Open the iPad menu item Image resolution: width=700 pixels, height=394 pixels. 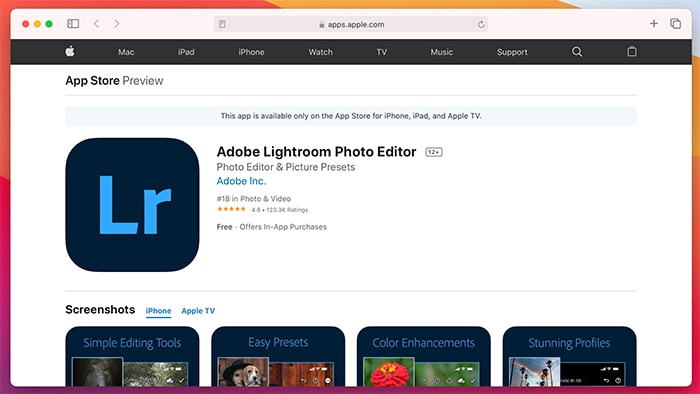pyautogui.click(x=186, y=52)
